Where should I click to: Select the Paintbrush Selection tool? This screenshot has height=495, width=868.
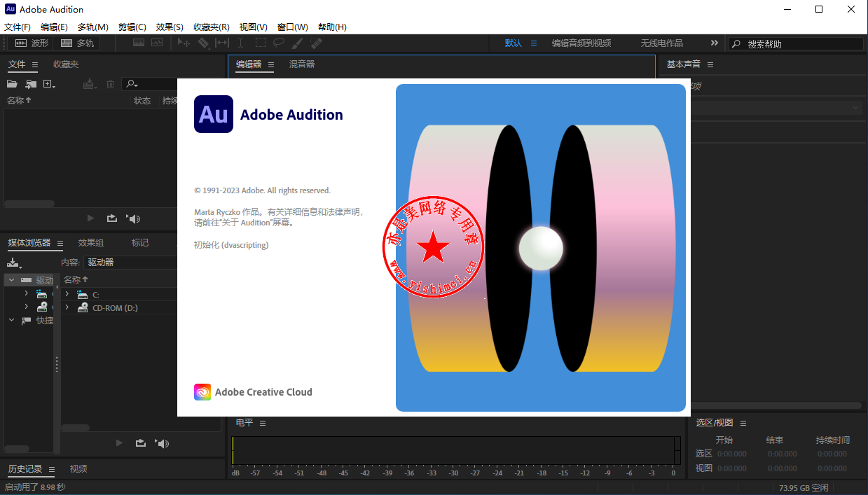coord(298,43)
